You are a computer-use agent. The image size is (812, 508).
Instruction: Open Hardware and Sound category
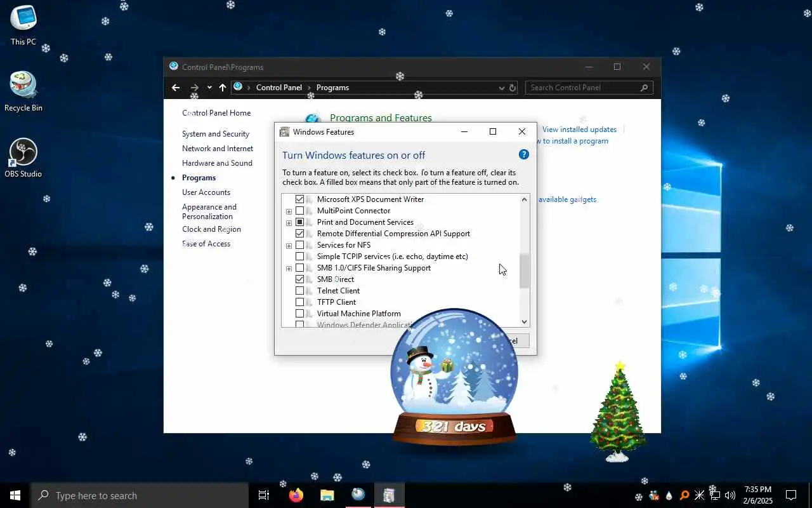click(x=217, y=163)
